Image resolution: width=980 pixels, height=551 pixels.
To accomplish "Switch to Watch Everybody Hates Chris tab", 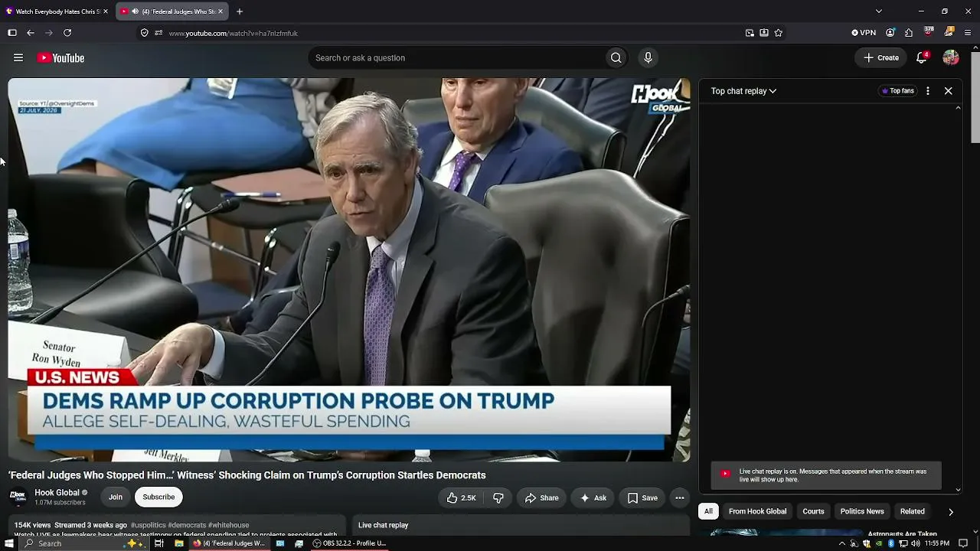I will (x=57, y=11).
